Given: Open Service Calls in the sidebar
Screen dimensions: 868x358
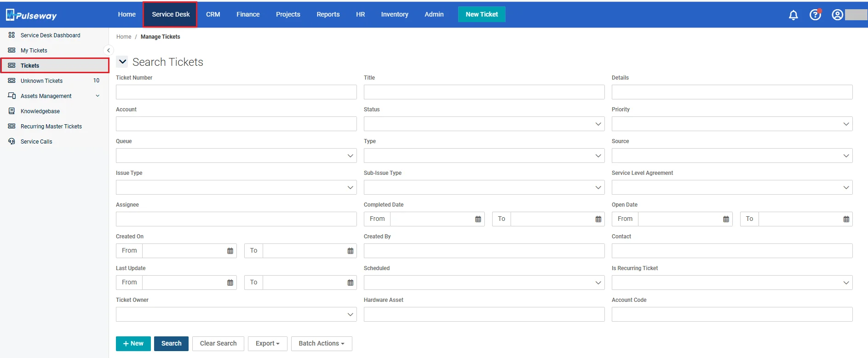Looking at the screenshot, I should pos(36,142).
